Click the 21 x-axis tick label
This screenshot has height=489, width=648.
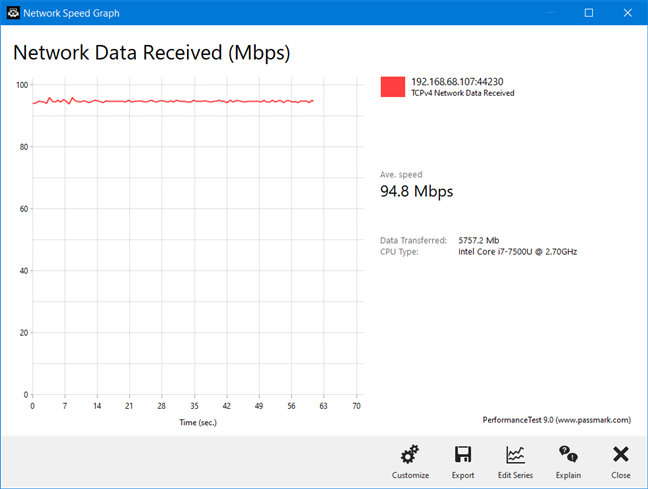(129, 406)
